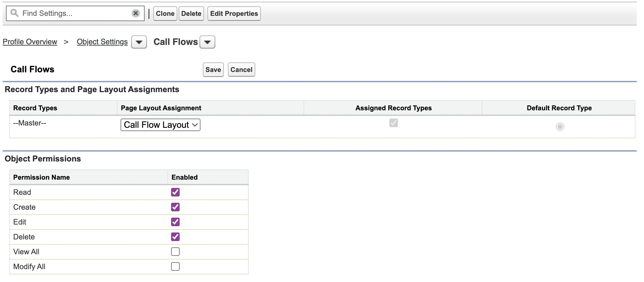Uncheck the Read permission
The image size is (644, 282).
point(175,192)
